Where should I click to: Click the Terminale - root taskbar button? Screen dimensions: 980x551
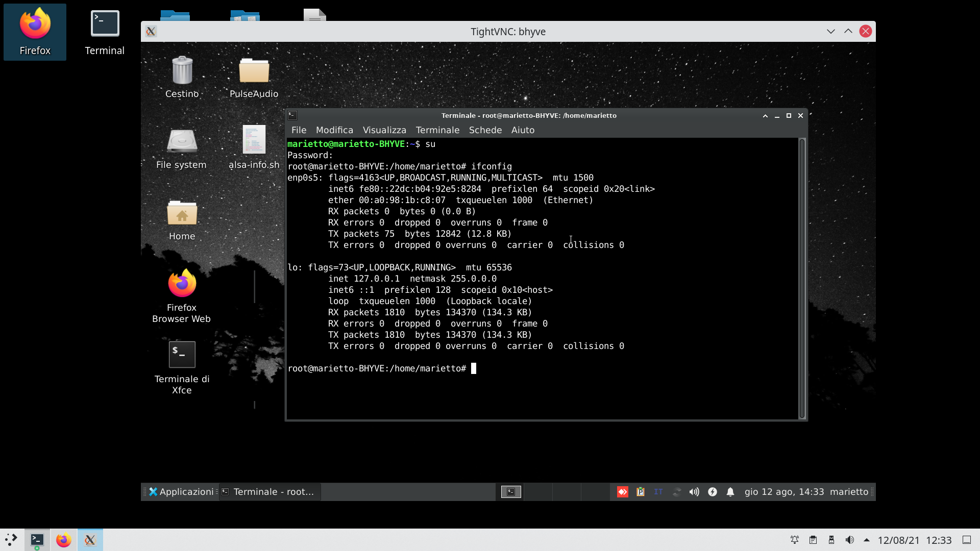[269, 492]
